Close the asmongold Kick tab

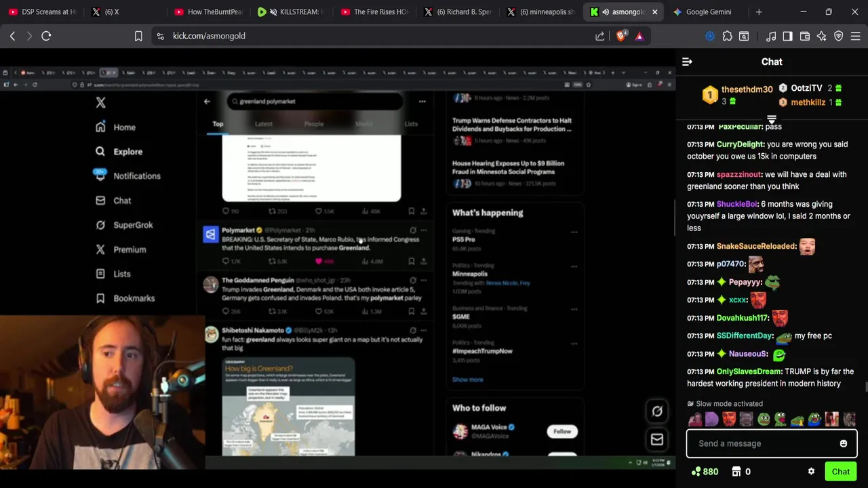click(654, 12)
